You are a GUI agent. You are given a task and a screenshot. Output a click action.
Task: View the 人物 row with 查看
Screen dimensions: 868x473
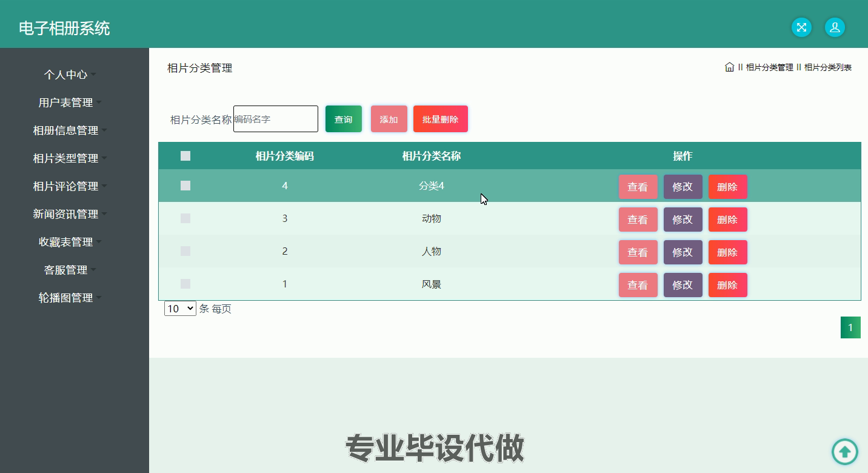click(638, 252)
